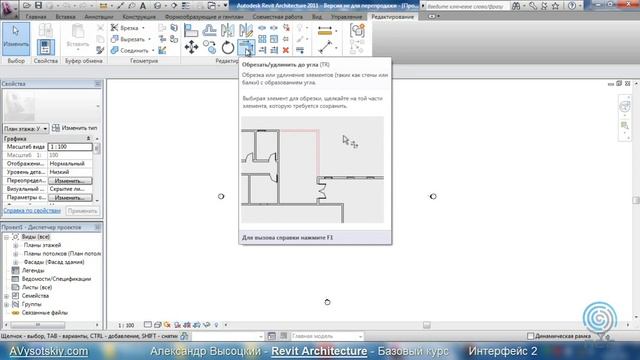Click Изменить button beside Переопредел... row

[x=70, y=180]
